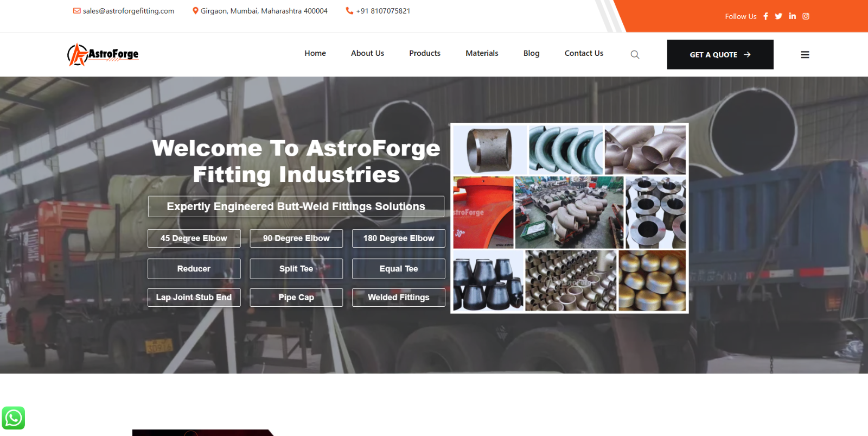Select the 180 Degree Elbow button
868x436 pixels.
click(399, 238)
